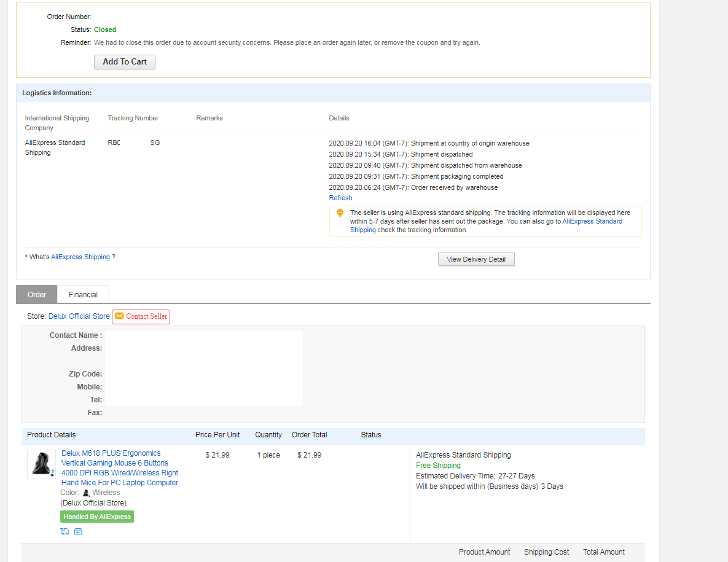The width and height of the screenshot is (728, 562).
Task: Click the Handled By AliExpress badge
Action: click(x=97, y=517)
